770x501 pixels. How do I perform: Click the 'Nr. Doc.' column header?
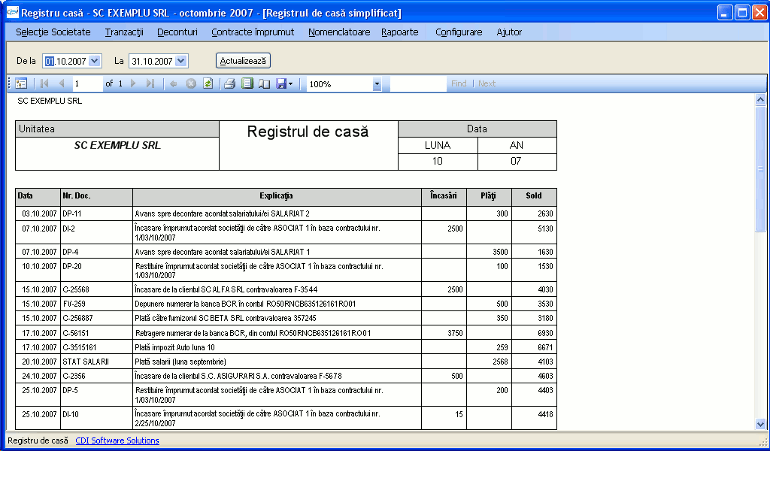(x=96, y=196)
